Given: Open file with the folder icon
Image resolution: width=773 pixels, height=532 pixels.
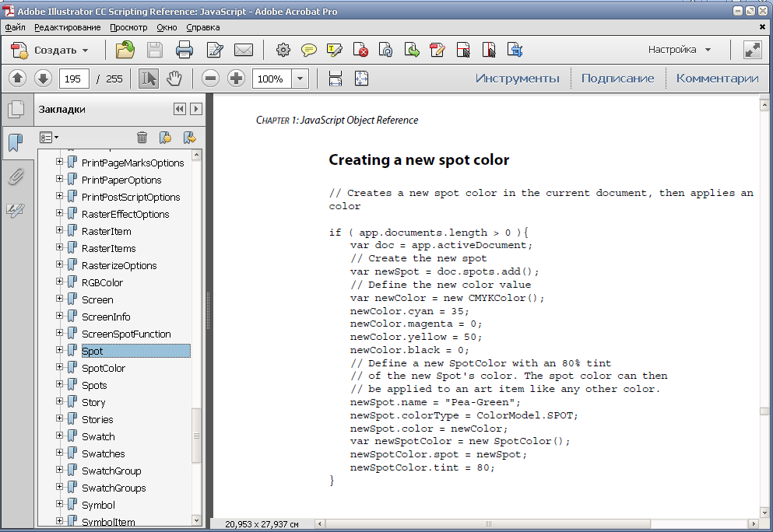Looking at the screenshot, I should click(x=125, y=51).
